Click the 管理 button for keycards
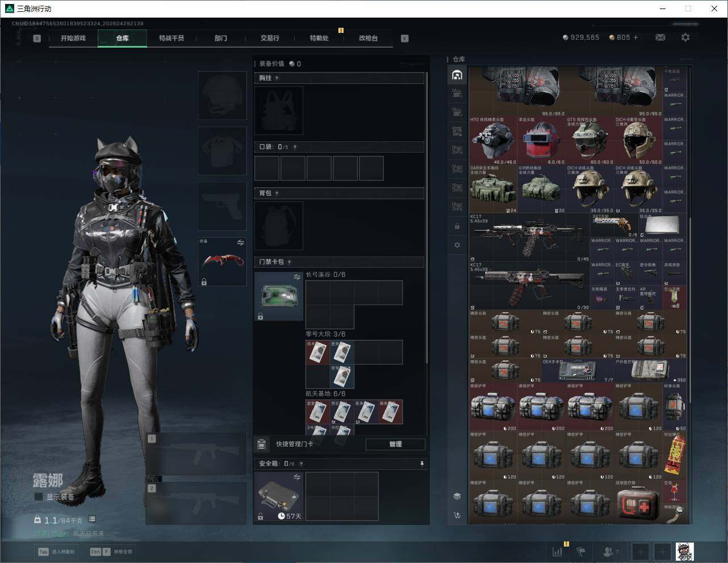The height and width of the screenshot is (563, 728). click(x=395, y=444)
